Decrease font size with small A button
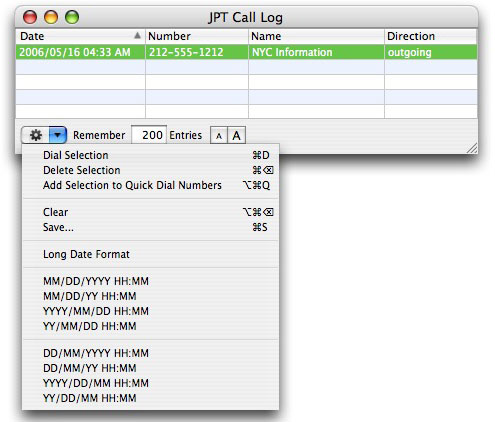Viewport: 495px width, 422px height. (x=219, y=136)
